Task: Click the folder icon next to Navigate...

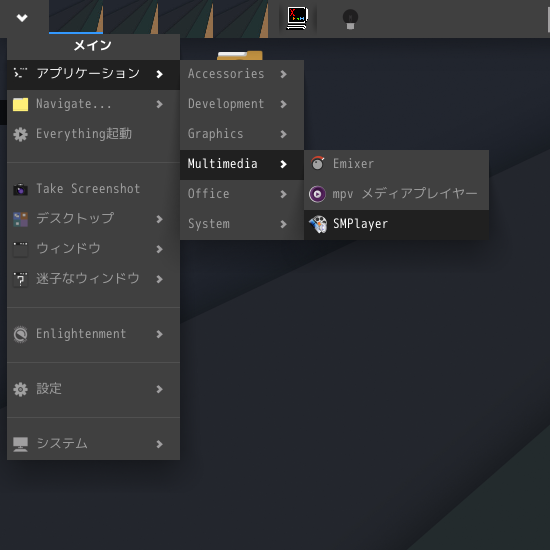Action: tap(20, 105)
